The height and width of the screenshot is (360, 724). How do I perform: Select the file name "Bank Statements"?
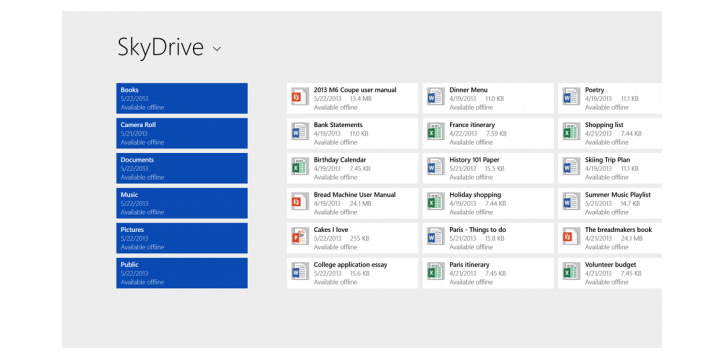[x=338, y=125]
